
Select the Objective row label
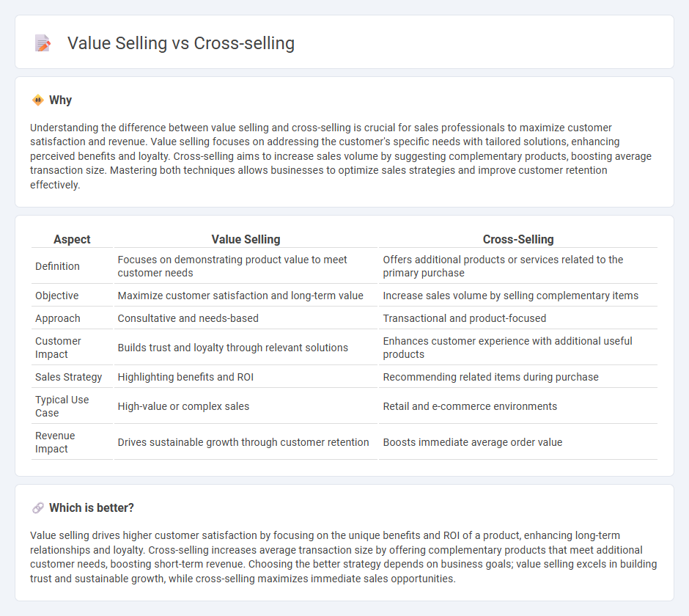pos(56,296)
